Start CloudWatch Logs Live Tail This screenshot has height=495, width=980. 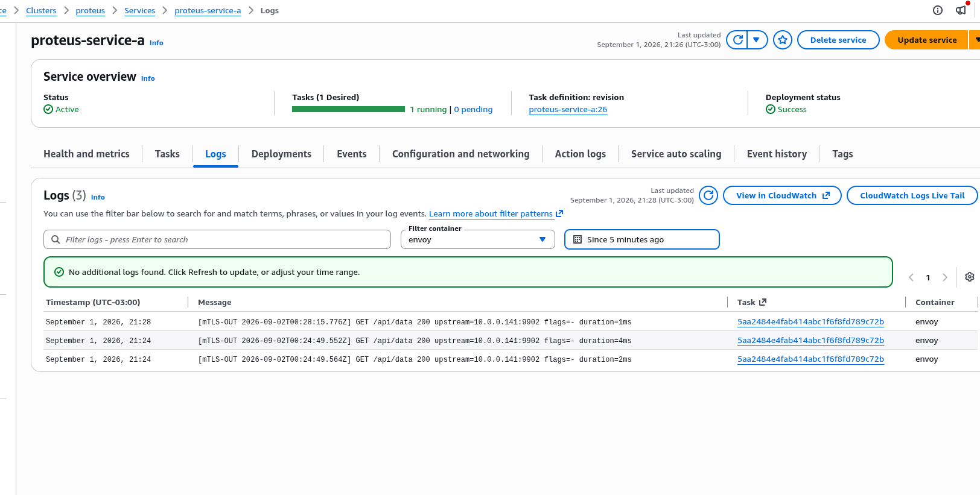click(x=912, y=195)
